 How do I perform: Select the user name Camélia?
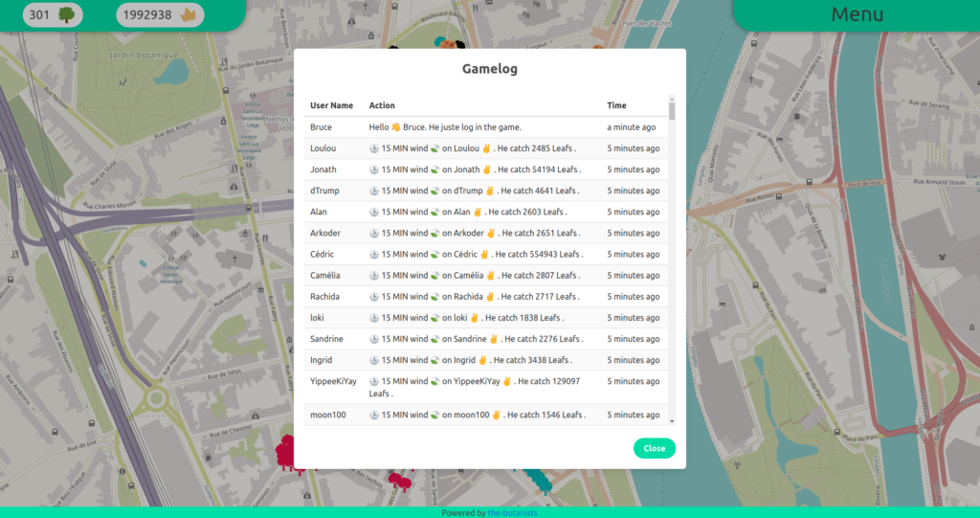(x=325, y=275)
